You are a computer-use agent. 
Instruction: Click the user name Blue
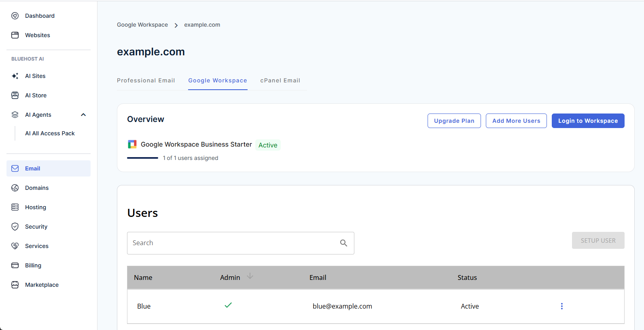pyautogui.click(x=144, y=306)
